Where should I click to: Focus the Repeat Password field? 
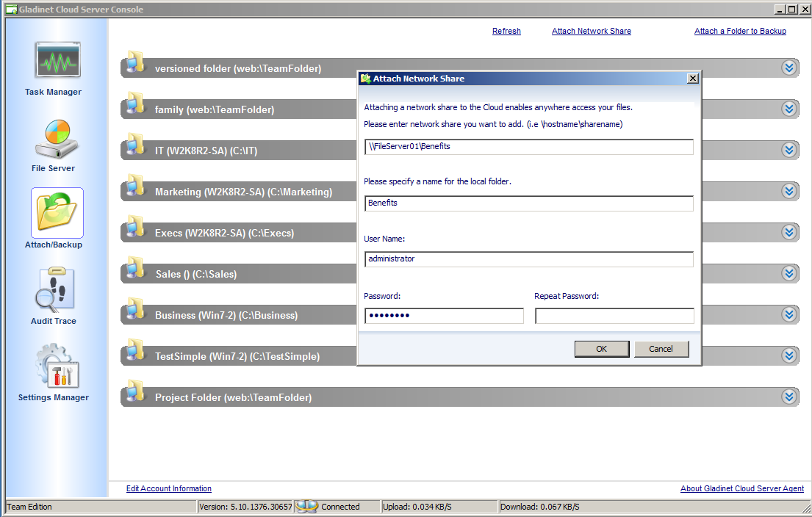point(615,316)
